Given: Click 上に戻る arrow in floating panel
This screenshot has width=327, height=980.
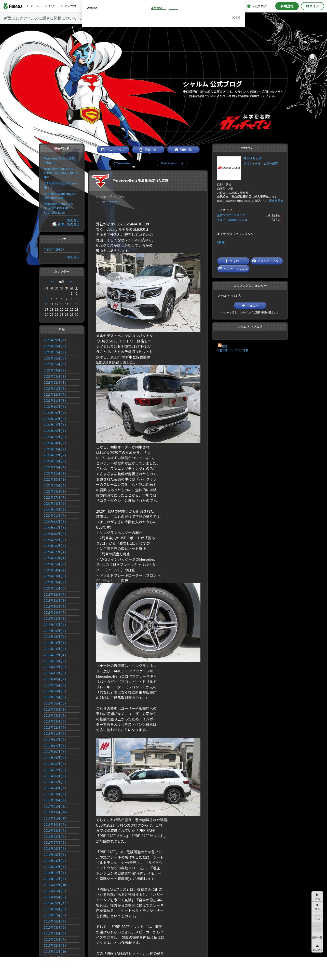Looking at the screenshot, I should click(x=317, y=948).
